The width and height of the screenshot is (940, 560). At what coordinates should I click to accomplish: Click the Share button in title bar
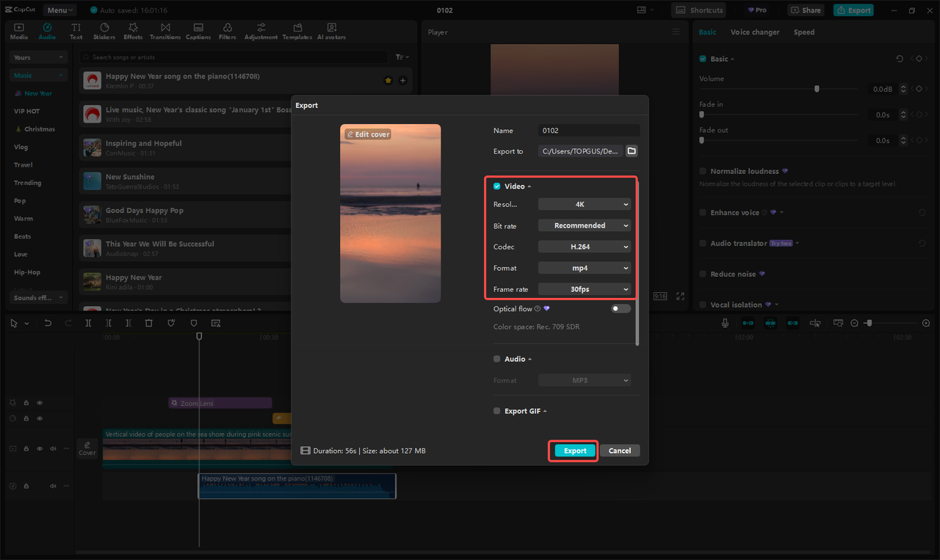click(806, 10)
